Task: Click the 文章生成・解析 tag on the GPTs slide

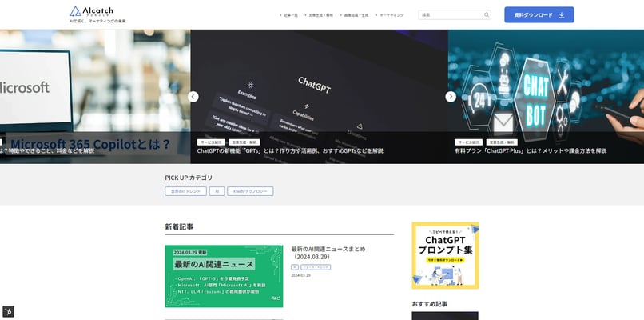Action: [244, 142]
